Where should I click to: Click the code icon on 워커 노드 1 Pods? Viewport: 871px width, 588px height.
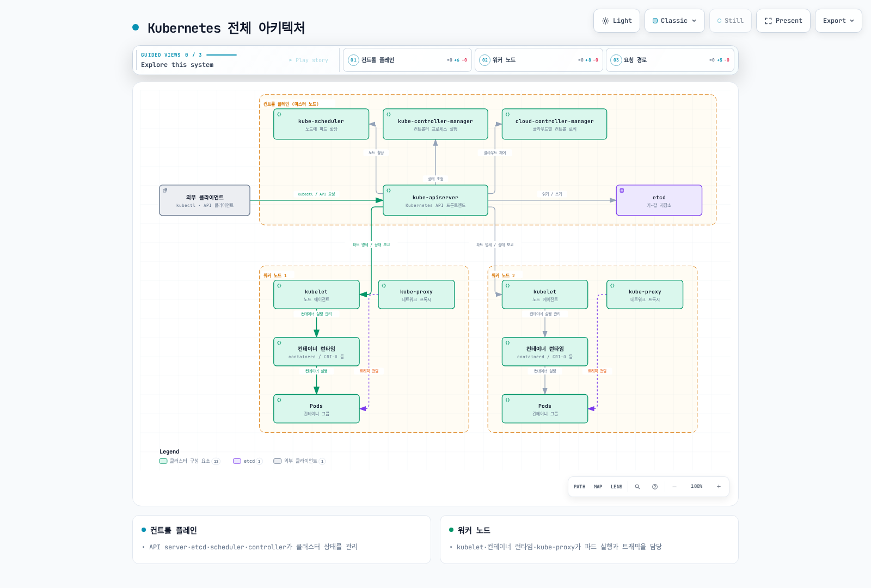[279, 400]
